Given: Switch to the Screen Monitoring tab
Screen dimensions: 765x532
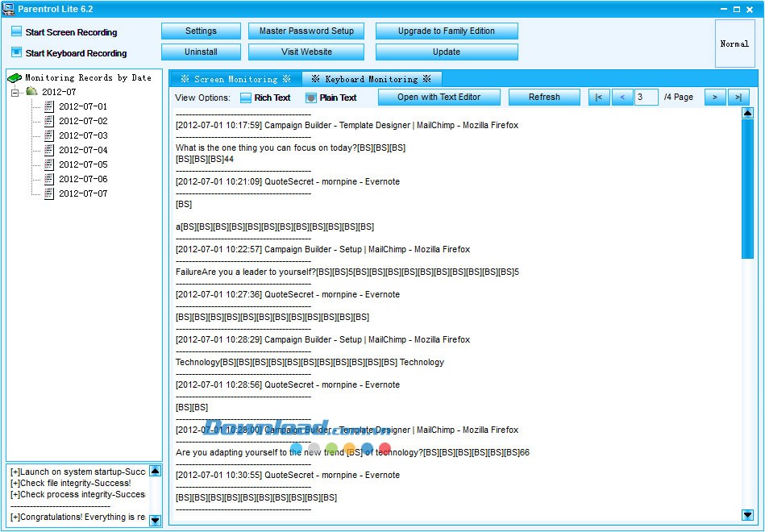Looking at the screenshot, I should pos(235,79).
